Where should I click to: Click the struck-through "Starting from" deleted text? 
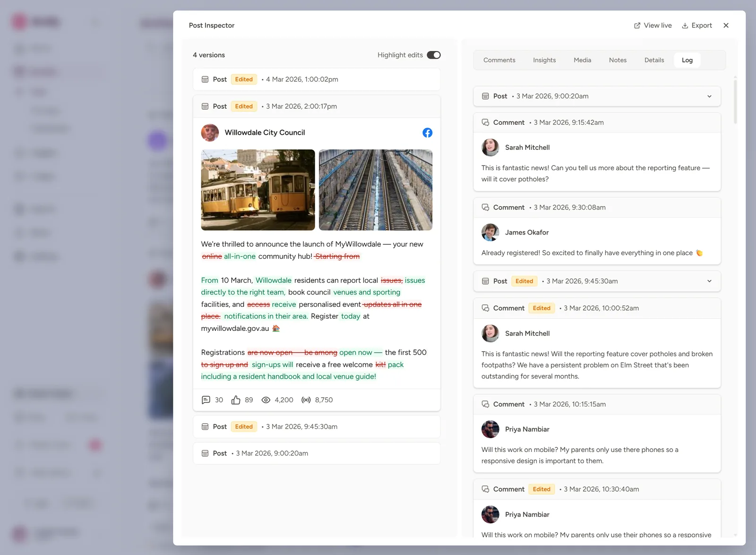click(337, 256)
